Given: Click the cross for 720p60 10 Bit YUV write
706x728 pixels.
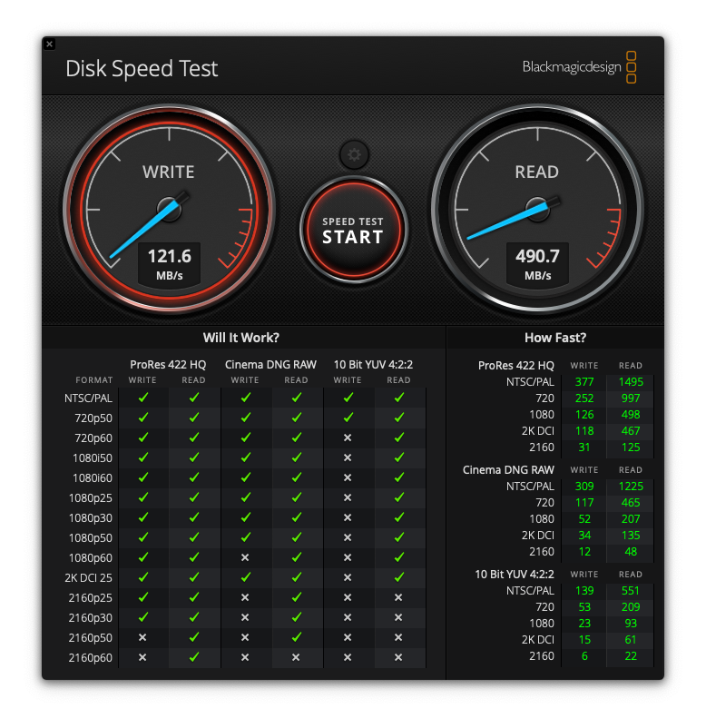Looking at the screenshot, I should [348, 438].
